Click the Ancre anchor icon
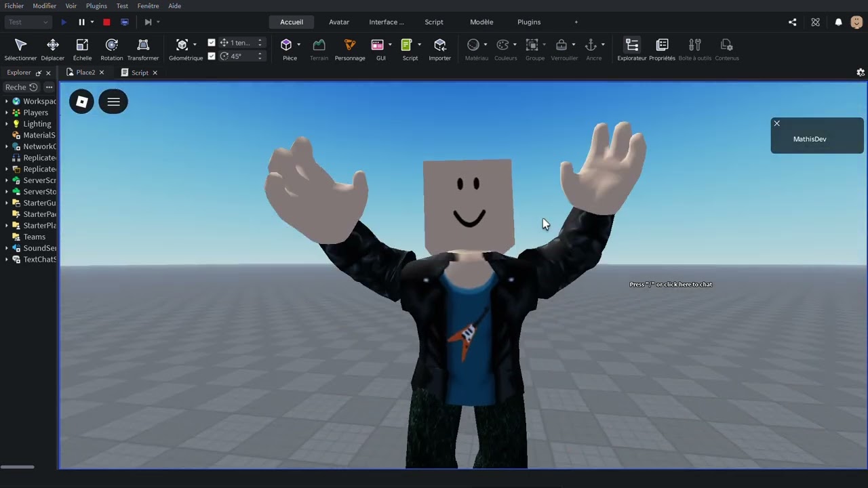Image resolution: width=868 pixels, height=488 pixels. click(591, 45)
